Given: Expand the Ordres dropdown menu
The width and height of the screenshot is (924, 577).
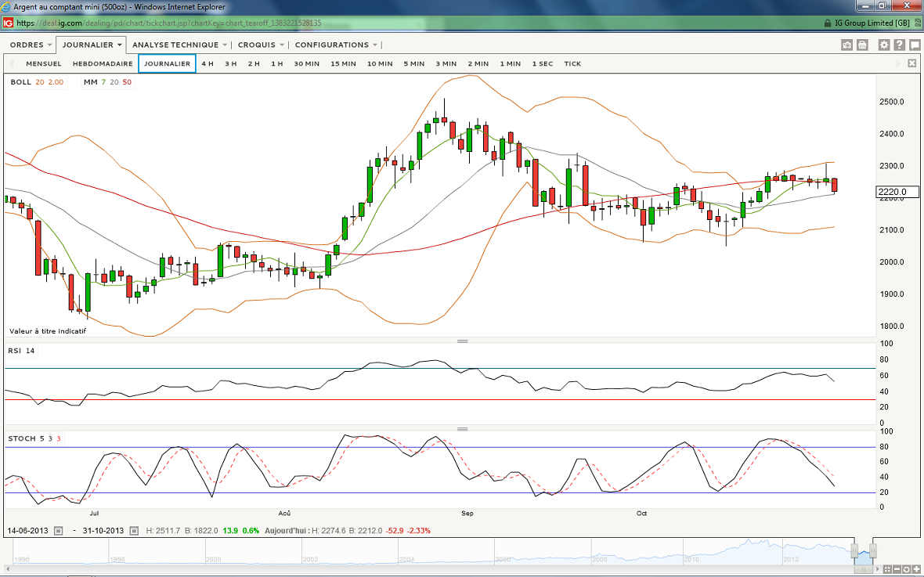Looking at the screenshot, I should coord(31,45).
